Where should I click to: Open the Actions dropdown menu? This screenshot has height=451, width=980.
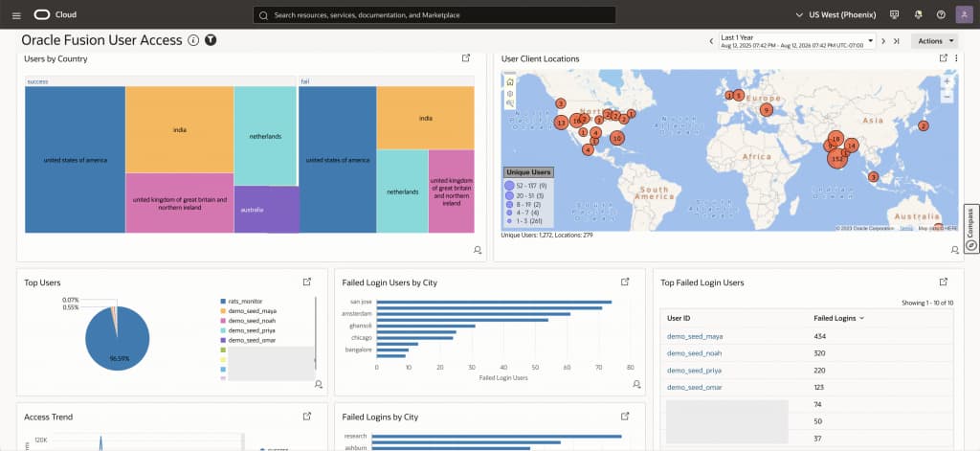pos(934,41)
